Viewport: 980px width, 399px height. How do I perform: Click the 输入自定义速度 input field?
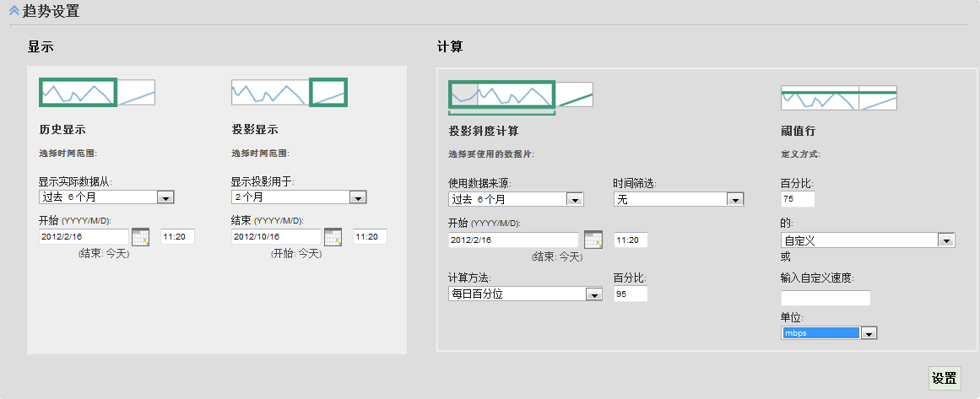point(825,298)
